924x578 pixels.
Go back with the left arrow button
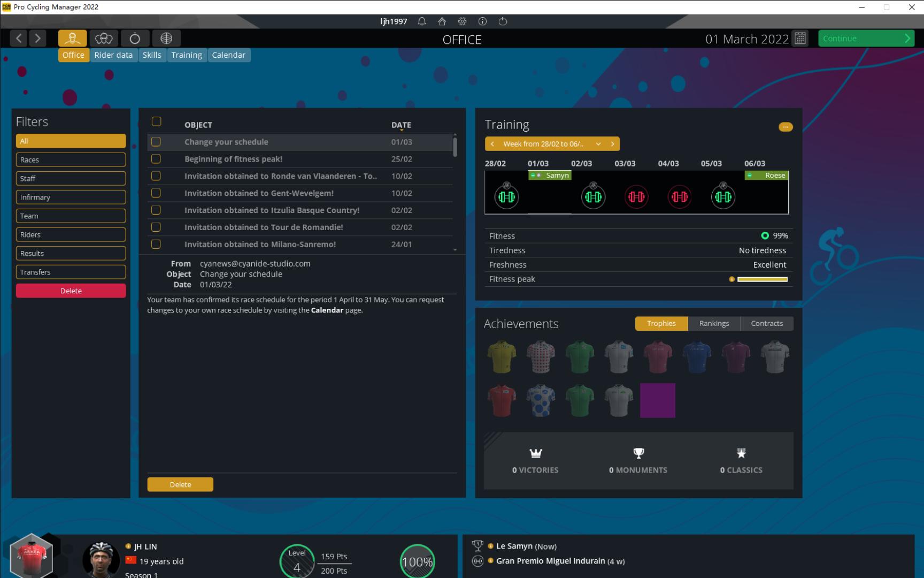pyautogui.click(x=19, y=39)
